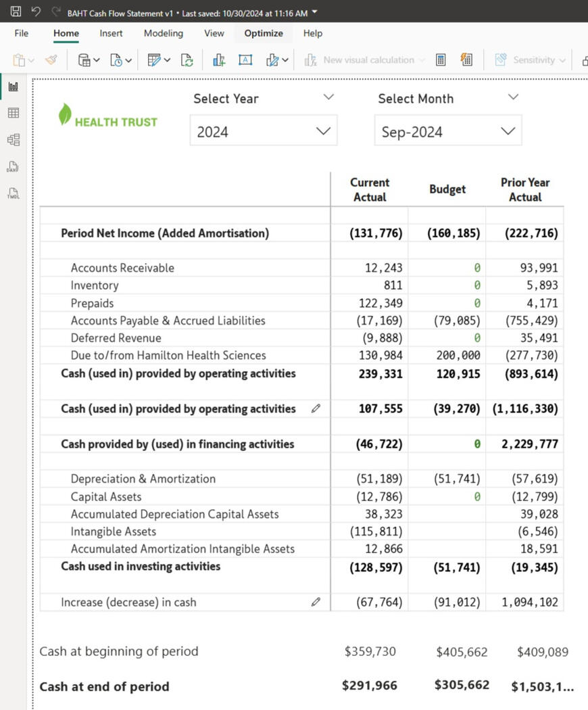This screenshot has width=588, height=710.
Task: Open Transform data from the ribbon
Action: click(154, 60)
